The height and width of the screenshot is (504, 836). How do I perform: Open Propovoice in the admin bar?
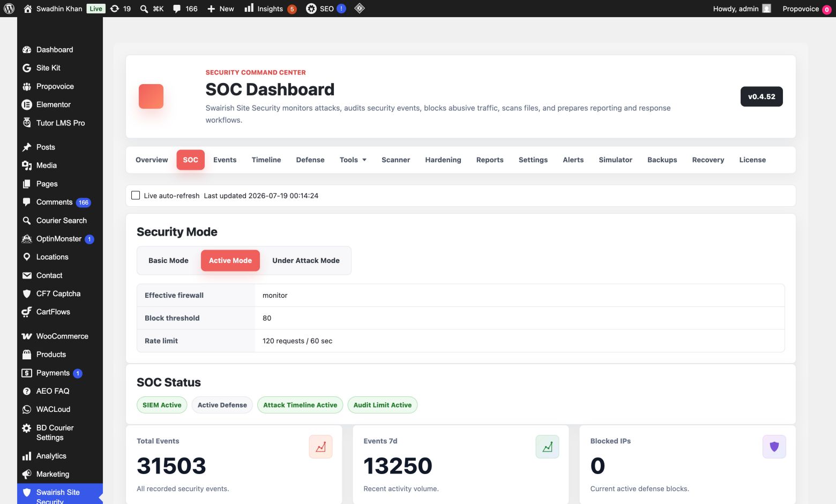(807, 9)
